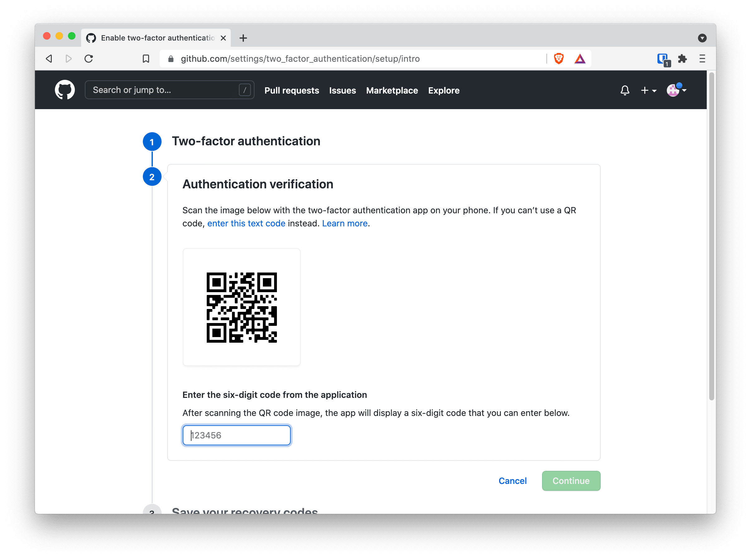The image size is (751, 560).
Task: Open the Pull requests menu
Action: [292, 90]
